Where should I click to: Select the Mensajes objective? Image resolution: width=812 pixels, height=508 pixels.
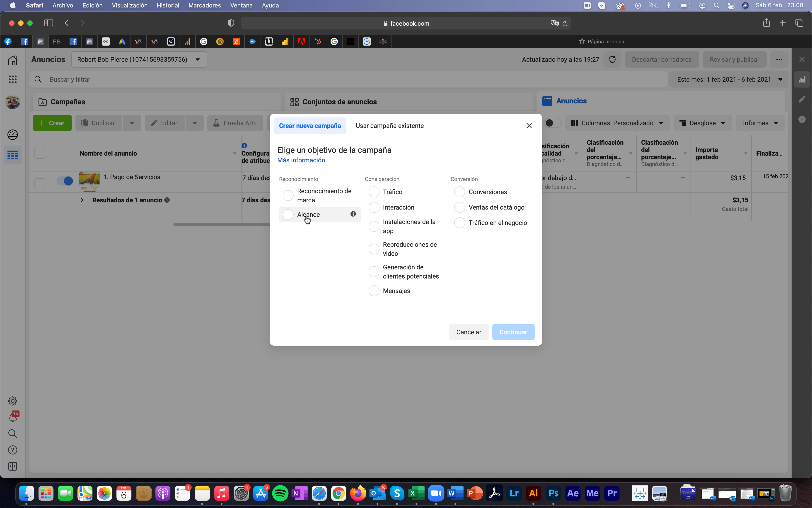[x=374, y=291]
